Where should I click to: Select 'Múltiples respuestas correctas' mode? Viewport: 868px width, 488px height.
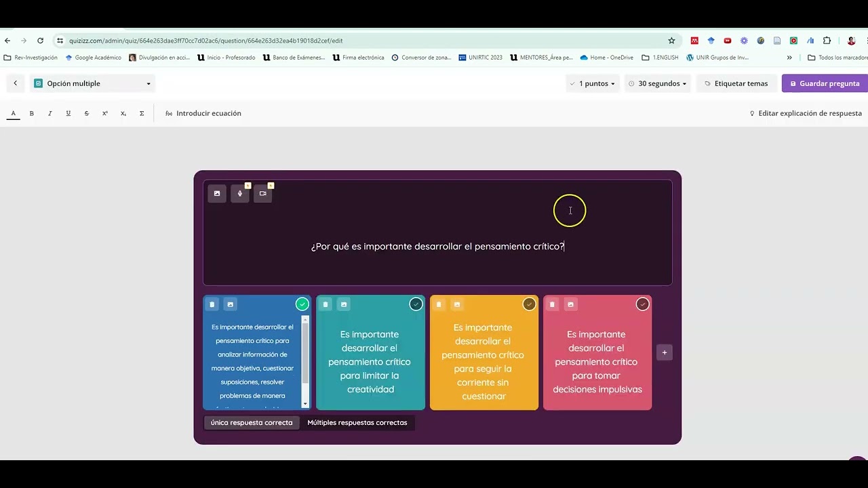coord(357,422)
